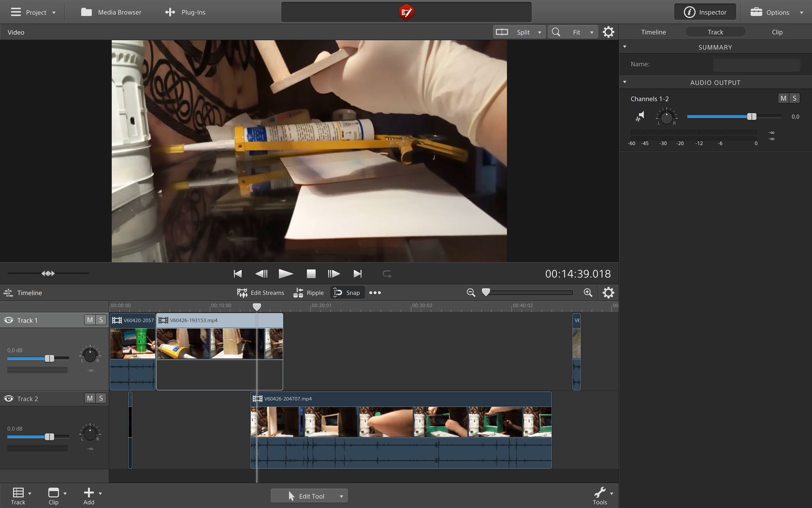Mute Channels 1-2 with M button
The height and width of the screenshot is (508, 812).
783,98
